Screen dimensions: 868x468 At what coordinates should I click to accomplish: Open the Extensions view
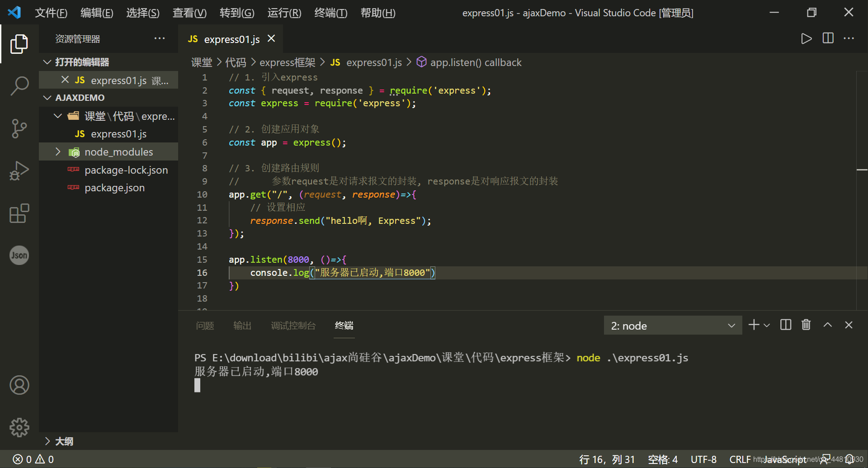tap(19, 213)
